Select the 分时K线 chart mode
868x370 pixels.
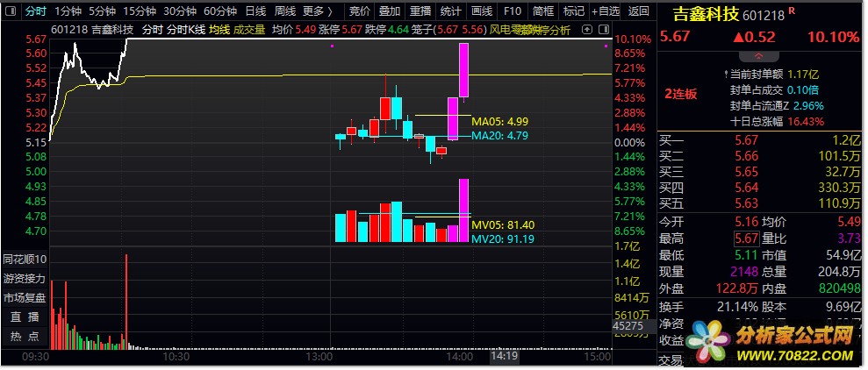coord(185,30)
